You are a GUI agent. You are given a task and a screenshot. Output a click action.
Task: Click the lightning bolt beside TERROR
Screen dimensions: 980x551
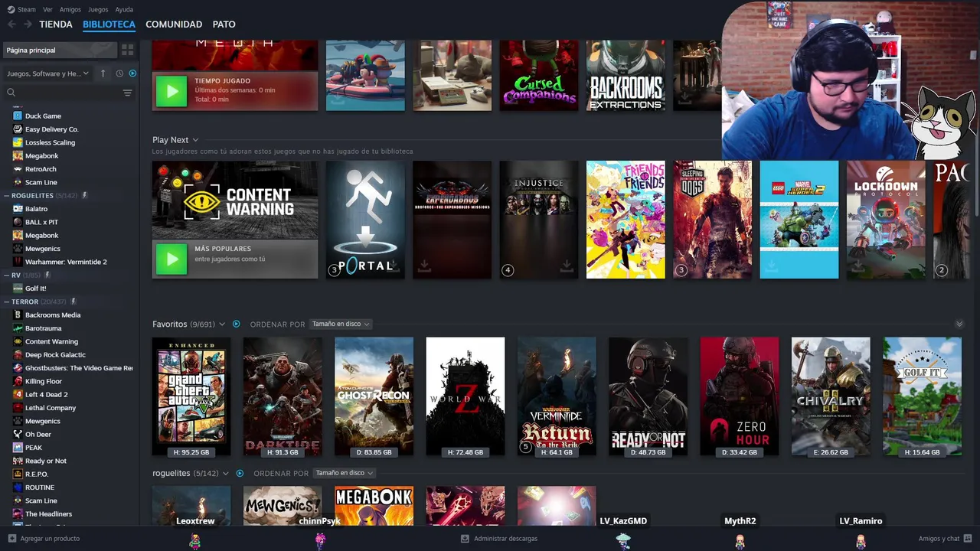tap(73, 302)
